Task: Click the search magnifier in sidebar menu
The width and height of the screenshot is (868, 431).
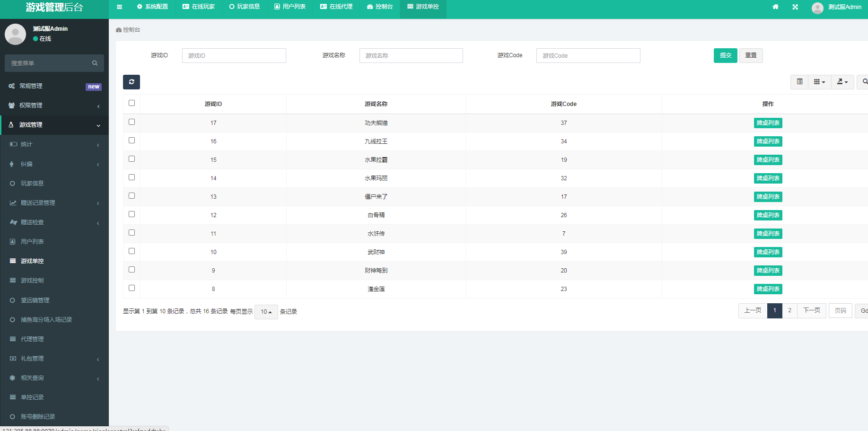Action: point(95,63)
